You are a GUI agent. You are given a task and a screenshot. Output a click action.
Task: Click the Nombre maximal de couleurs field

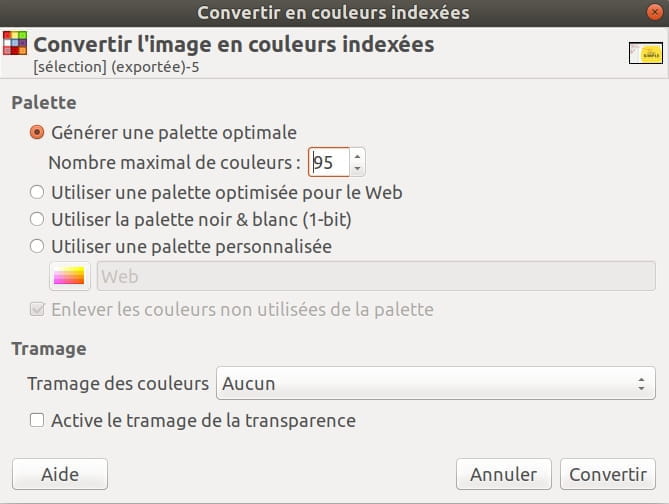(x=329, y=162)
